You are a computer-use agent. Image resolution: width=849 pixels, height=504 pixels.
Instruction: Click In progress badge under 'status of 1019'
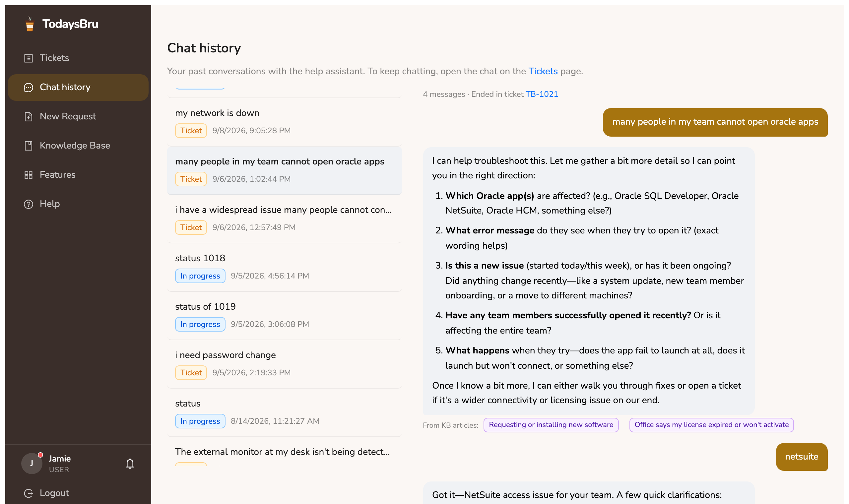[x=200, y=324]
